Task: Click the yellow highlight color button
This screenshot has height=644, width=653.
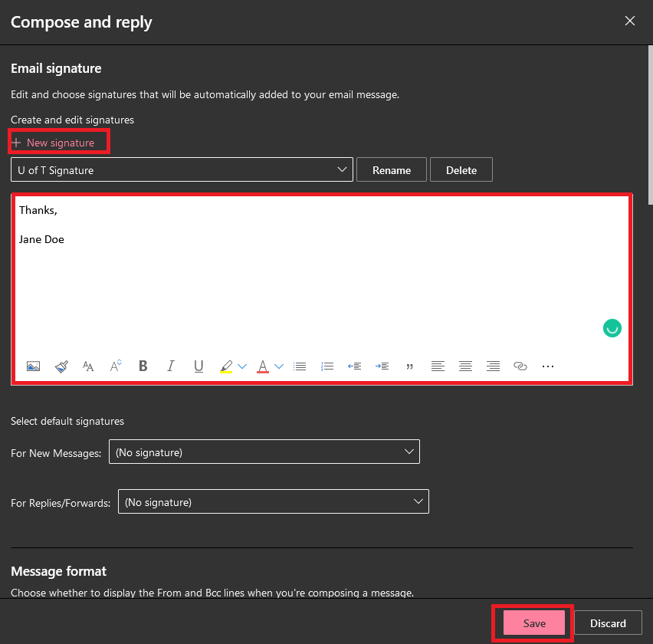Action: [x=226, y=366]
